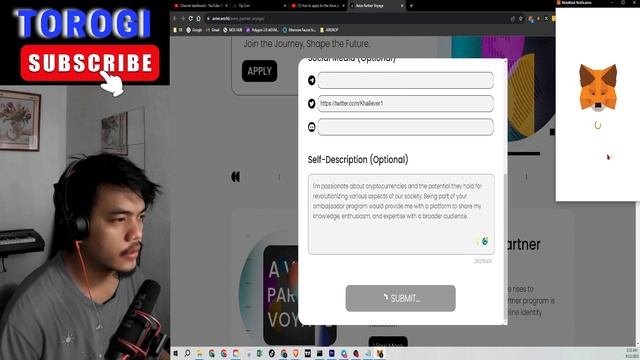Open a new browser tab

click(411, 6)
